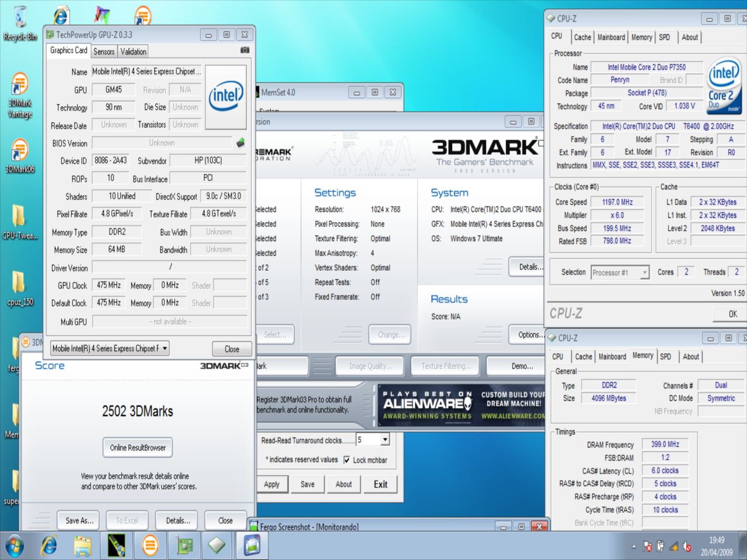This screenshot has height=560, width=747.
Task: Open the Memory tab in upper CPU-Z
Action: [x=641, y=37]
